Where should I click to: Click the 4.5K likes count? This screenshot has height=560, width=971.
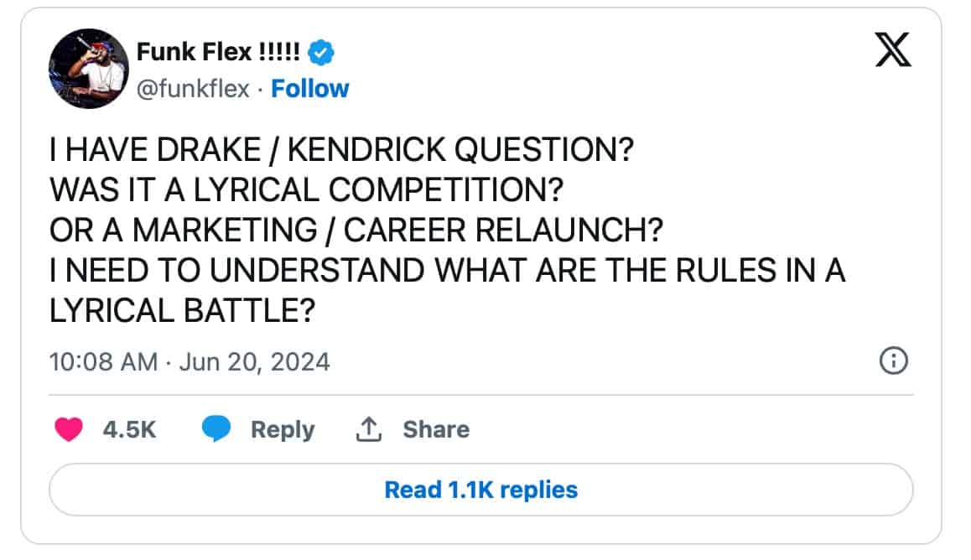(129, 430)
